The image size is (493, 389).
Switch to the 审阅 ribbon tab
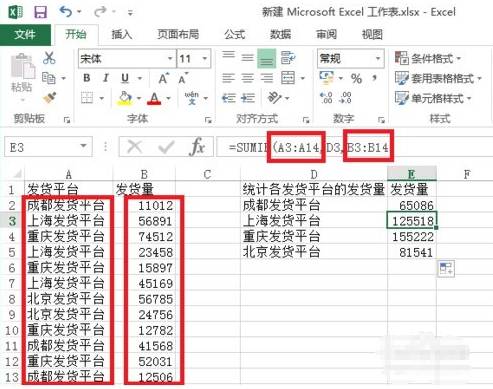pyautogui.click(x=326, y=34)
